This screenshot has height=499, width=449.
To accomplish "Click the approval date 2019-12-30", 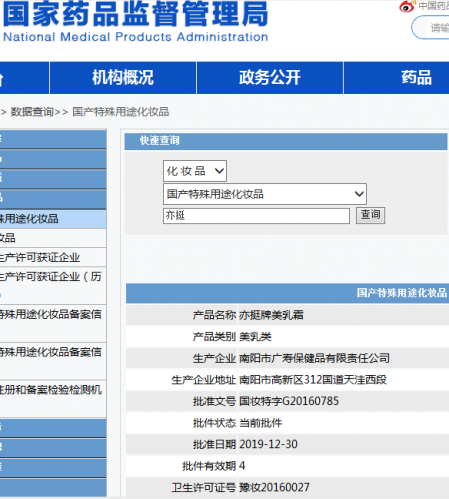I will (268, 444).
